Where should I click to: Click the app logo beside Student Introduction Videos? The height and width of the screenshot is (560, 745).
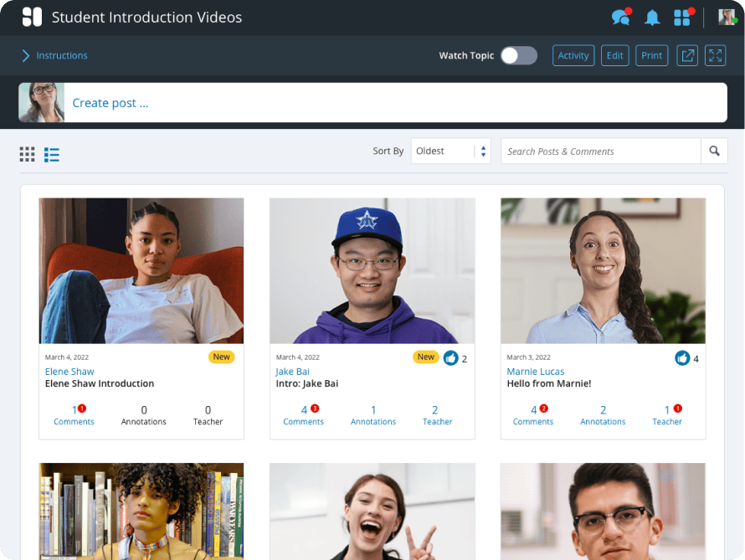click(x=32, y=17)
